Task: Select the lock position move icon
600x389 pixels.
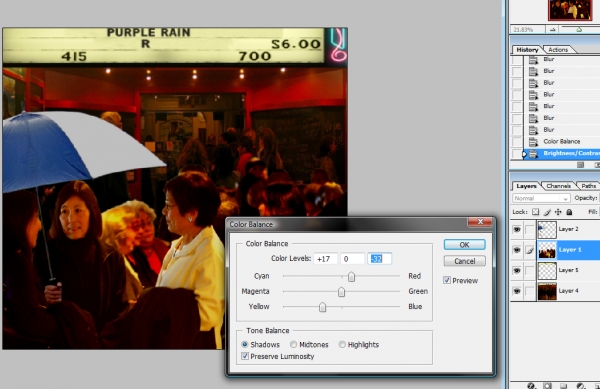Action: [558, 212]
